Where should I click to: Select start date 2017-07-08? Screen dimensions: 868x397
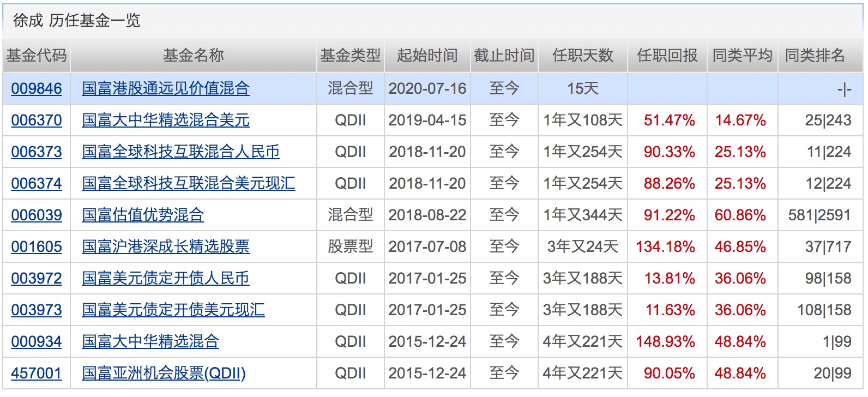coord(427,246)
